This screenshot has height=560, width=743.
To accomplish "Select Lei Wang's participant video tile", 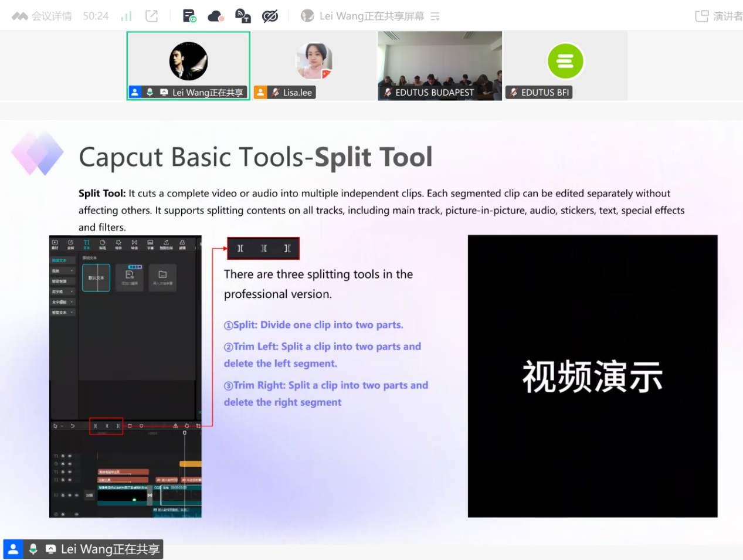I will (x=188, y=66).
